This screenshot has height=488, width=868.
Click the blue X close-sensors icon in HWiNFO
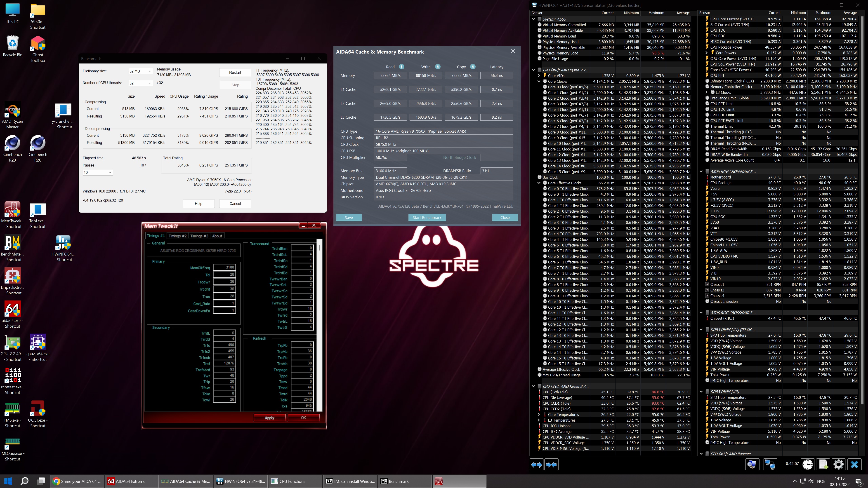click(x=854, y=465)
